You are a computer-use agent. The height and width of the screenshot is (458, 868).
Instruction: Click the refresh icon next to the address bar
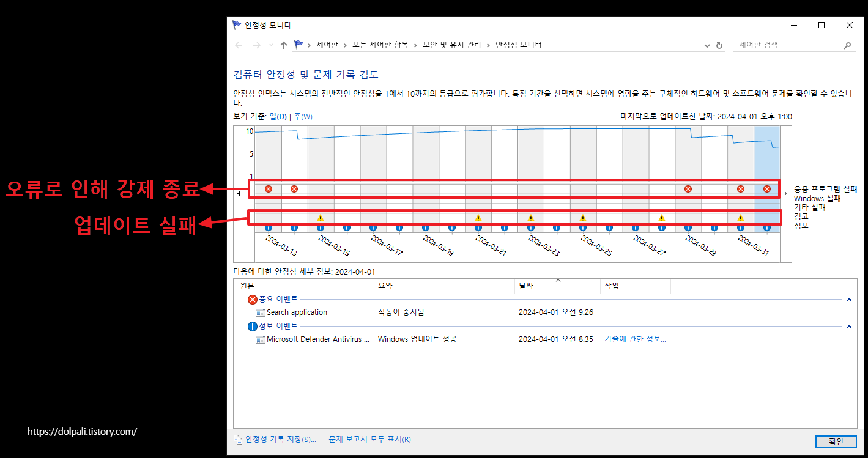point(719,45)
